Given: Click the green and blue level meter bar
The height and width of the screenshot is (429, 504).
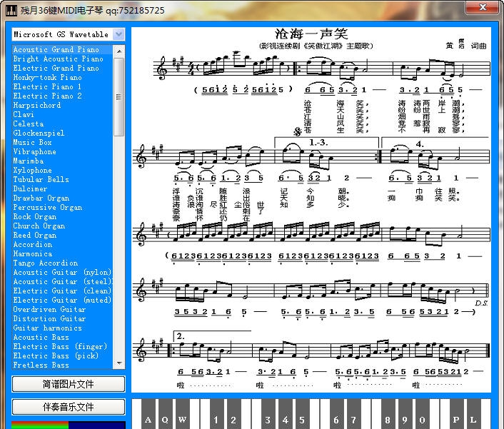Looking at the screenshot, I should tap(68, 425).
